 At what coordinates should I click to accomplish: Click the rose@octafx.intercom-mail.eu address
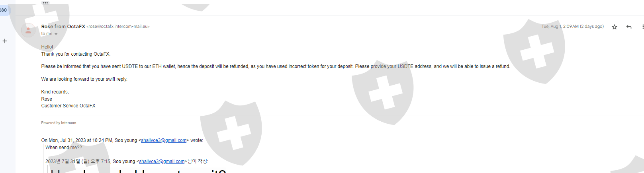[118, 27]
